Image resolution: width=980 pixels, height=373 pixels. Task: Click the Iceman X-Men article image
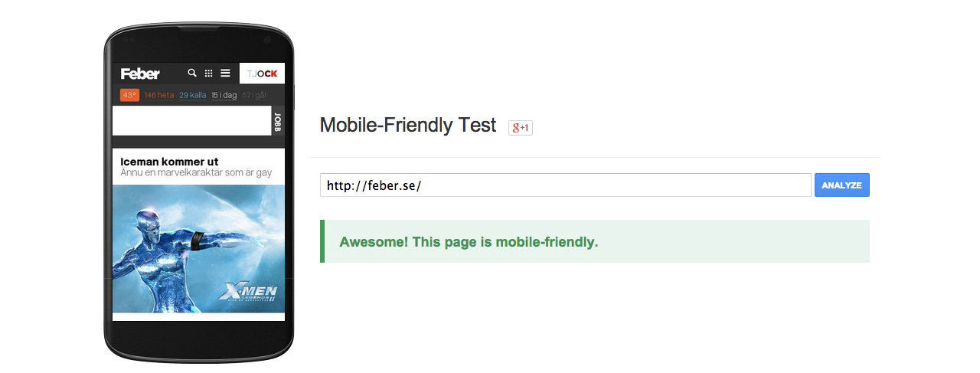tap(198, 248)
